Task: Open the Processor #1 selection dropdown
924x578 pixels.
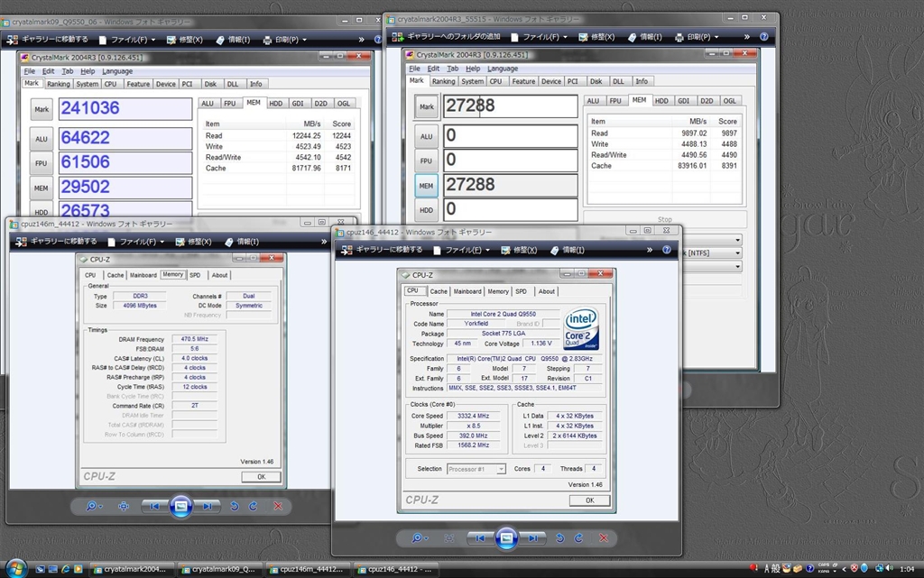Action: pos(476,469)
